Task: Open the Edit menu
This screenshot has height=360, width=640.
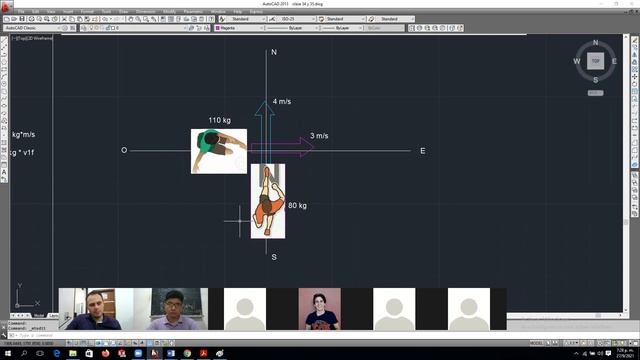Action: (x=36, y=11)
